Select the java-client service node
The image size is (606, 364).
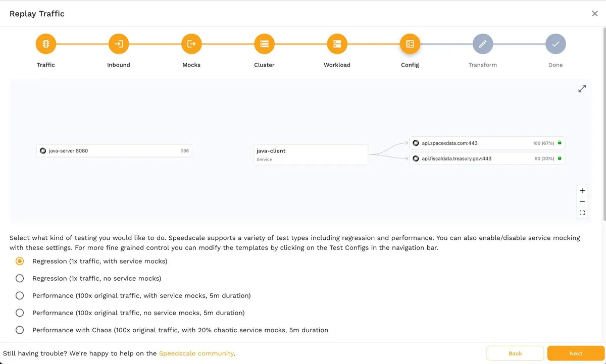coord(311,154)
